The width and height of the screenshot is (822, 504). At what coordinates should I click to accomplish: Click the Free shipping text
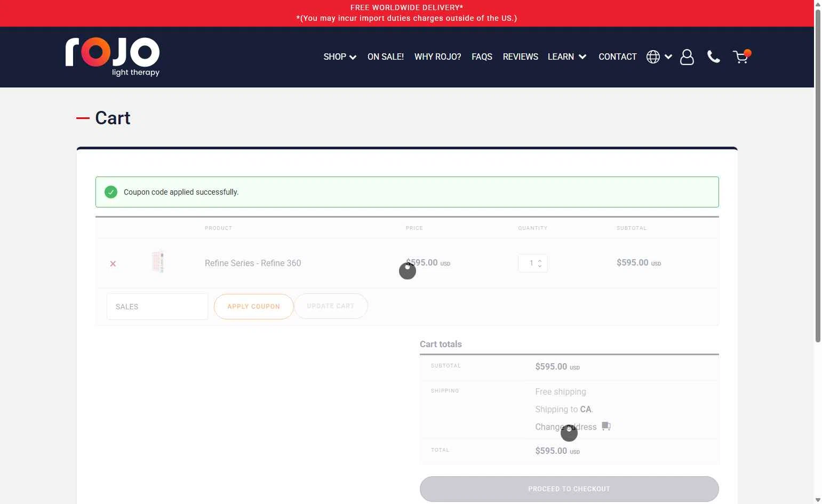[x=561, y=391]
